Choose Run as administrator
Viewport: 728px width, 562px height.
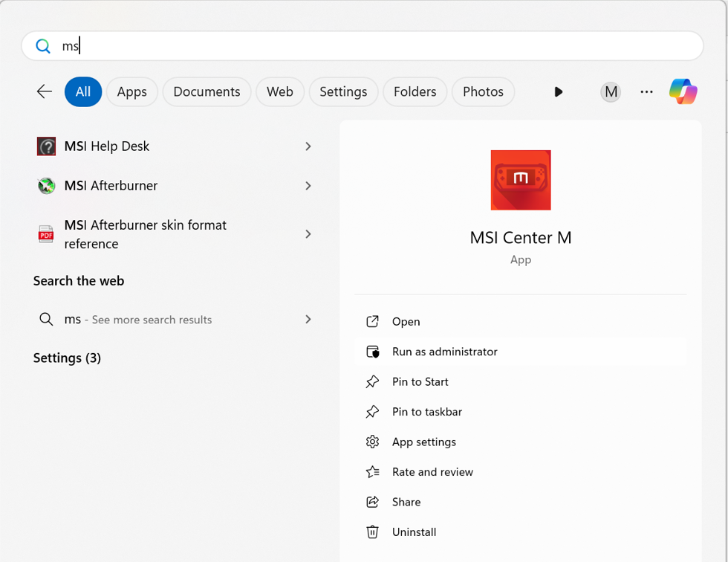(444, 352)
